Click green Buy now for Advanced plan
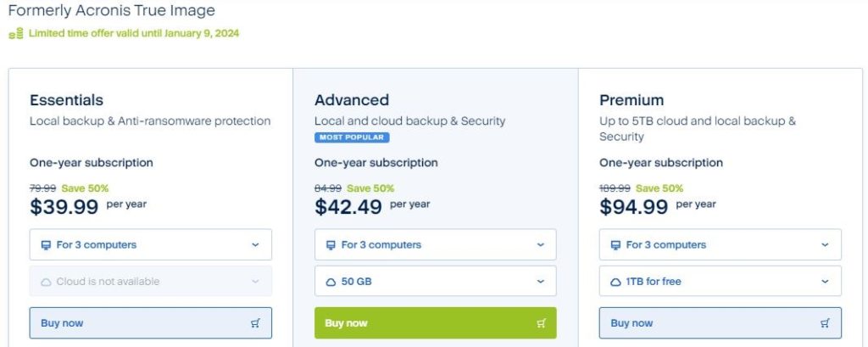The width and height of the screenshot is (868, 347). click(435, 323)
